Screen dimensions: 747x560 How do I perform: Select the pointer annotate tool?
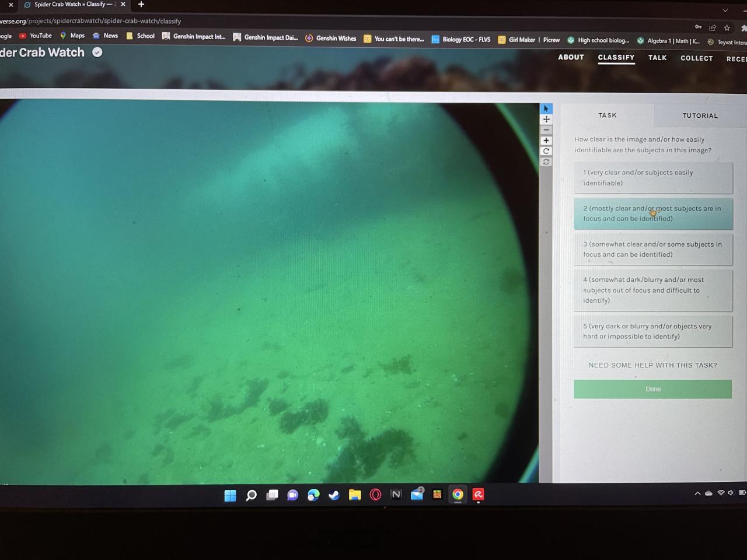[546, 108]
